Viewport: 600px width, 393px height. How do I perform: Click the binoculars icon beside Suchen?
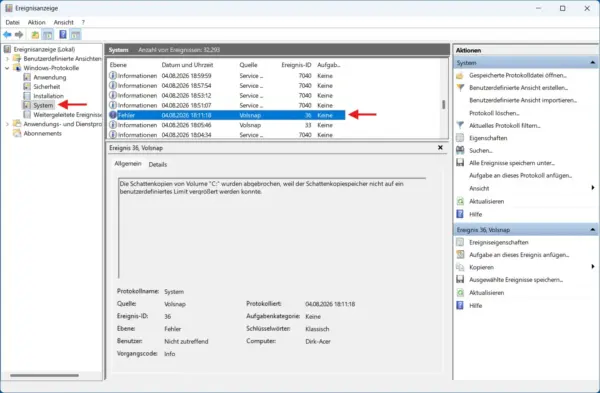click(x=460, y=150)
